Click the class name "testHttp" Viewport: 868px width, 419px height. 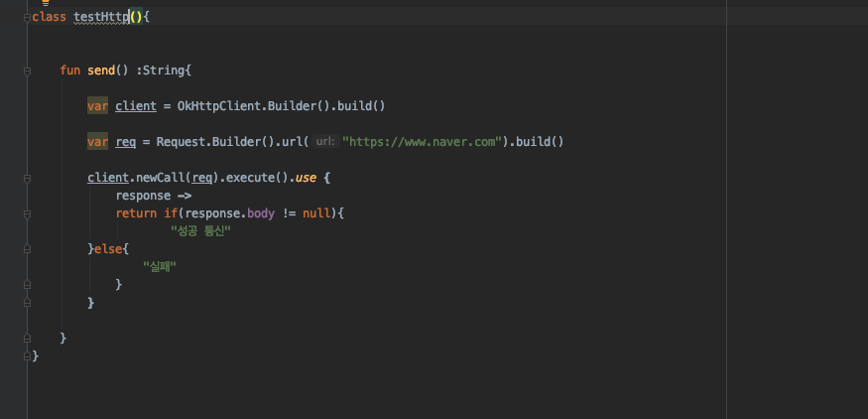(101, 17)
